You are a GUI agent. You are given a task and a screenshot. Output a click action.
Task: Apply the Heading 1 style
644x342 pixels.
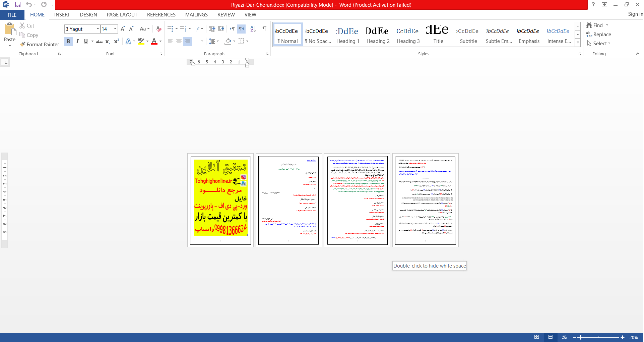tap(348, 35)
